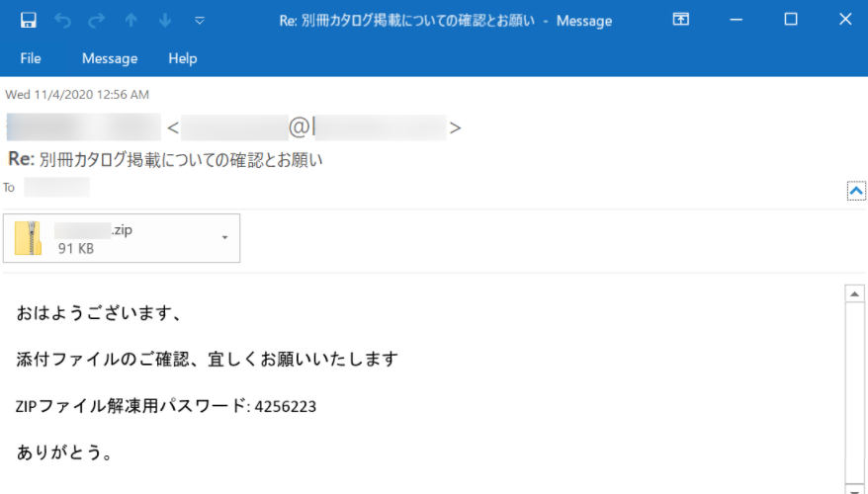Close the Message window
This screenshot has width=868, height=494.
(x=845, y=20)
